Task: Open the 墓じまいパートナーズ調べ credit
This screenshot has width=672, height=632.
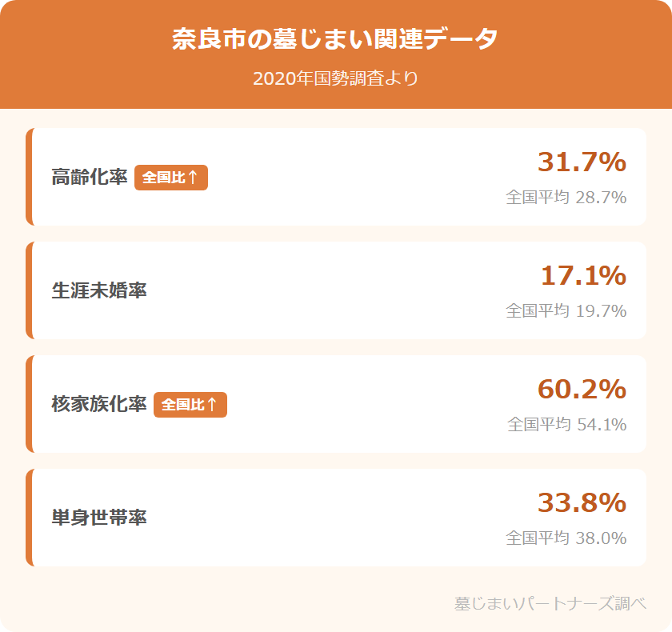Action: (550, 603)
